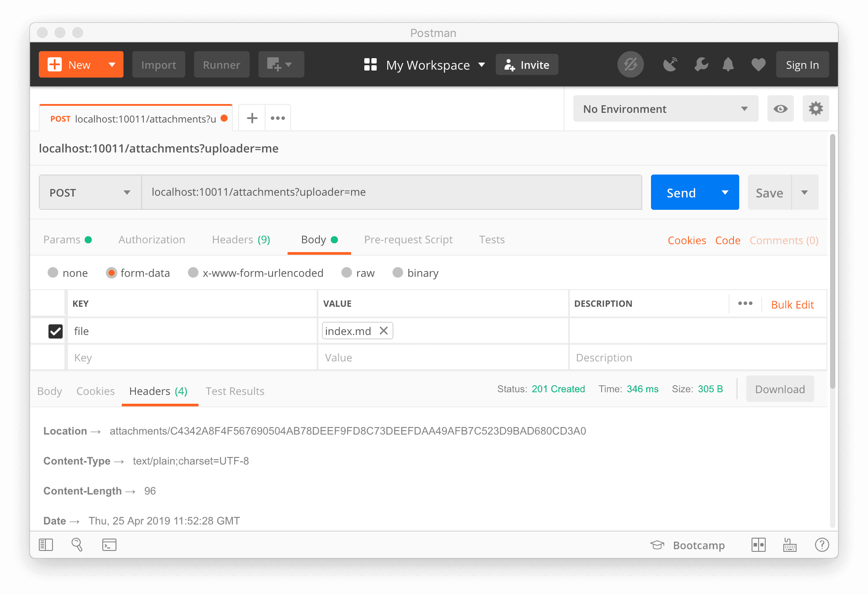Remove the index.md file attachment
868x595 pixels.
(384, 331)
